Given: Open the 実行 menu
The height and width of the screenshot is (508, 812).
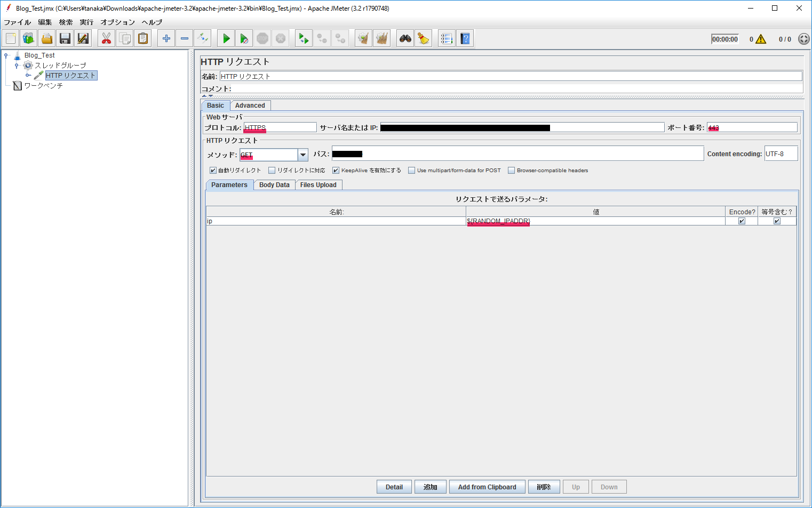Looking at the screenshot, I should 86,22.
